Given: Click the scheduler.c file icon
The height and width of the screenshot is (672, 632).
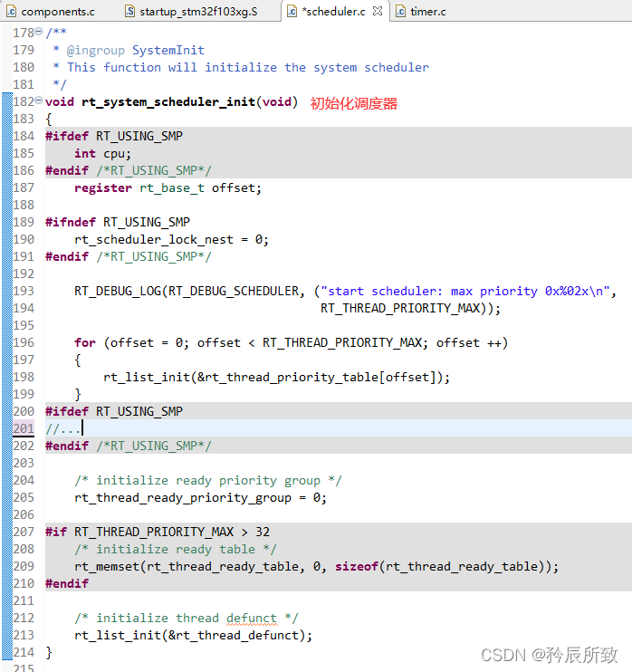Looking at the screenshot, I should [x=292, y=12].
